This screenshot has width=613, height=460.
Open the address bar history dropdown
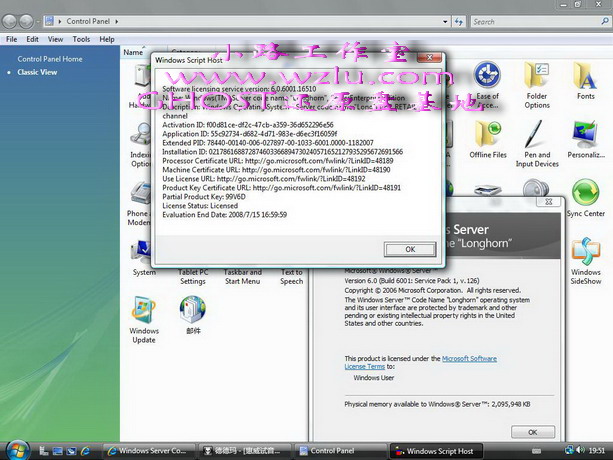[445, 22]
